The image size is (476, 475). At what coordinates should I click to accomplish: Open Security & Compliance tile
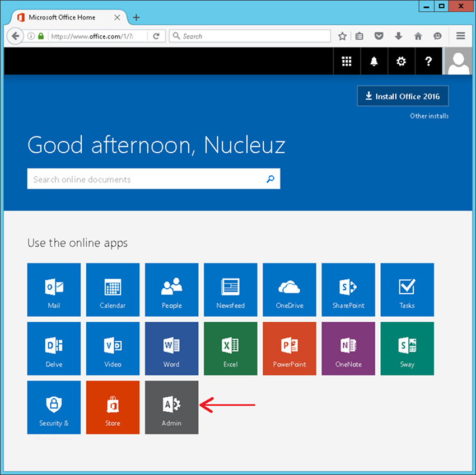point(54,407)
